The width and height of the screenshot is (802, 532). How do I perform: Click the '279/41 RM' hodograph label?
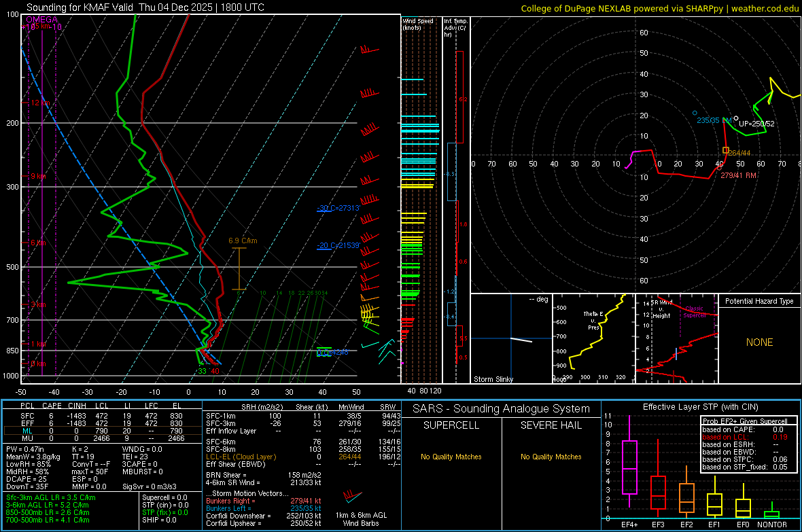click(x=738, y=175)
